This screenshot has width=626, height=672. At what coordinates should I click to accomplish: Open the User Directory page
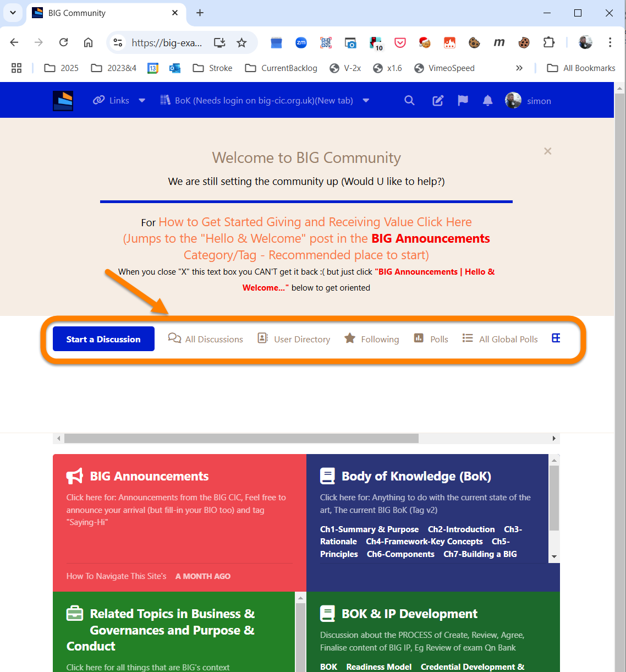pos(294,339)
